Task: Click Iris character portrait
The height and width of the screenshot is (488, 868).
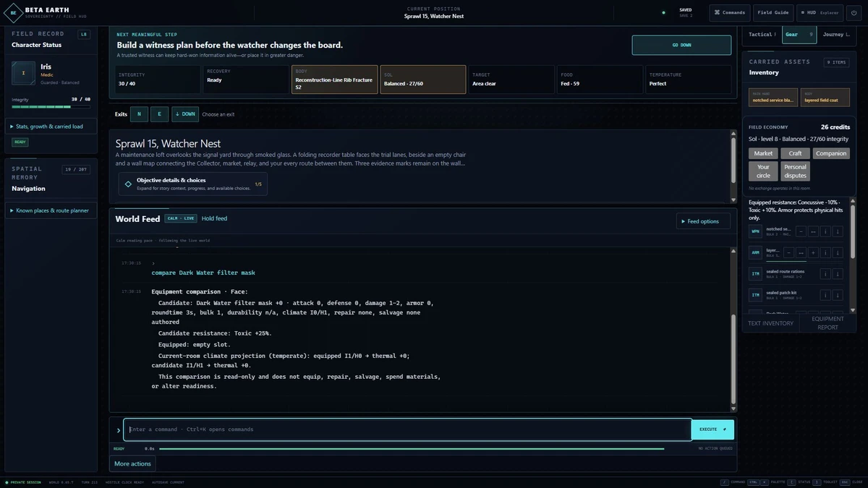Action: click(x=24, y=73)
